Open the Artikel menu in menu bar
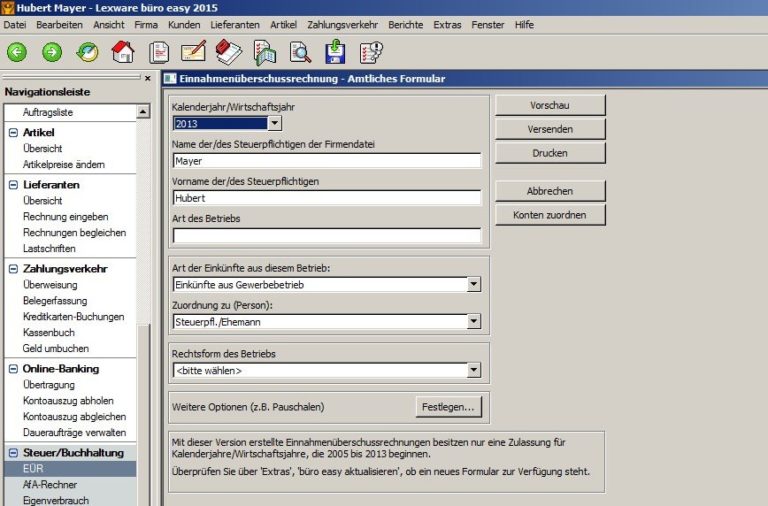 click(283, 24)
